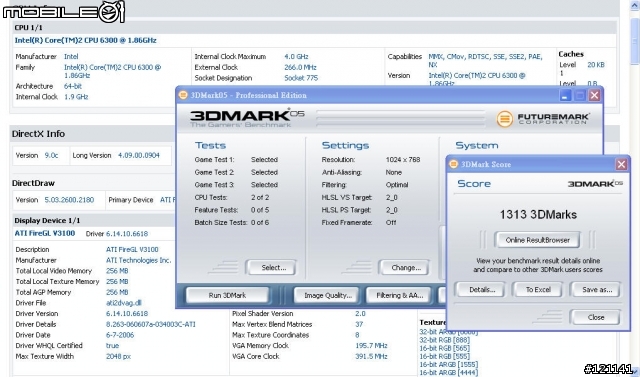Click the 3DMark Score title bar icon
The image size is (640, 377).
click(x=453, y=164)
